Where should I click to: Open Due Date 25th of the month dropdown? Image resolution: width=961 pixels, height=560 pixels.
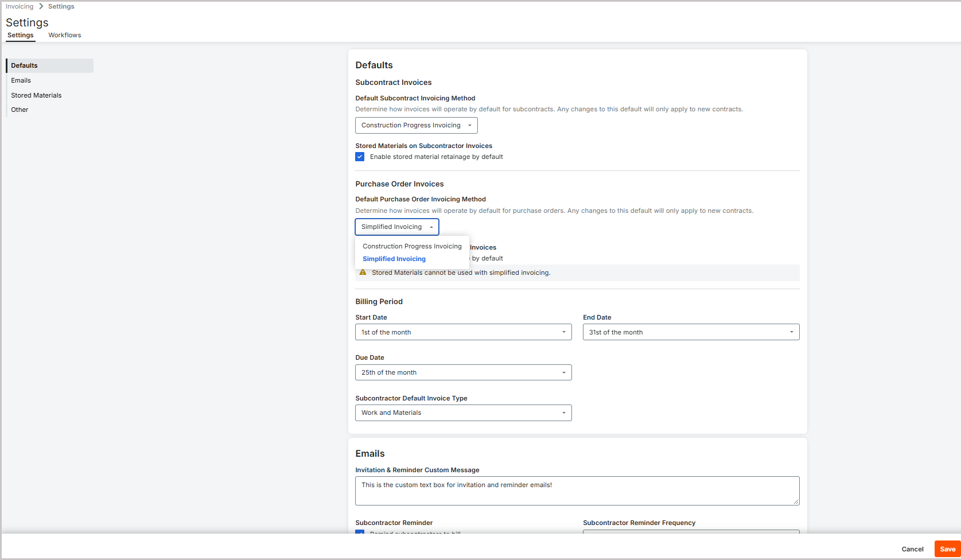(x=464, y=372)
